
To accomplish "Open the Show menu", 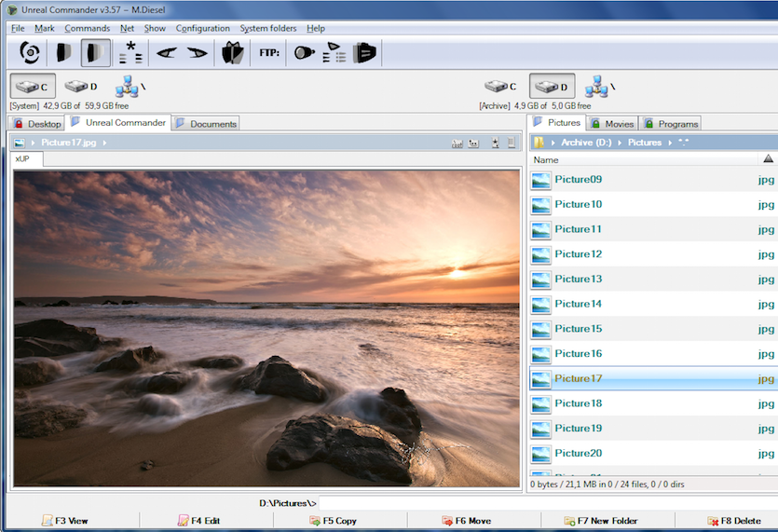I will 155,28.
